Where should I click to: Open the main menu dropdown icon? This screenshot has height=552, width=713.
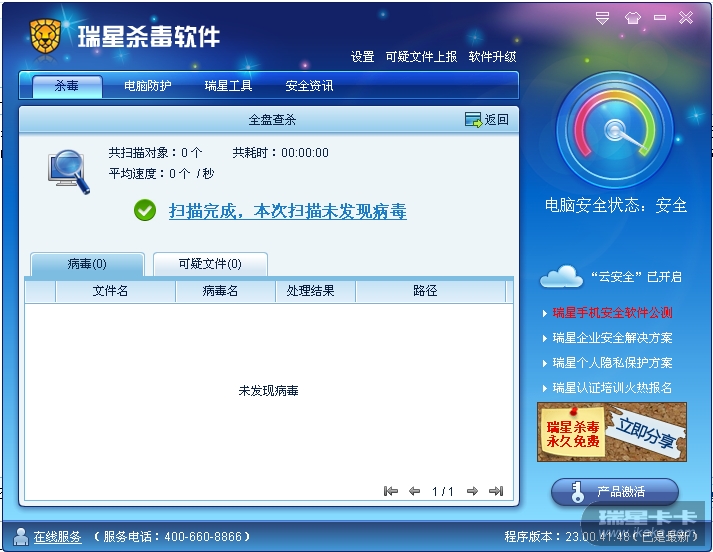[x=602, y=18]
